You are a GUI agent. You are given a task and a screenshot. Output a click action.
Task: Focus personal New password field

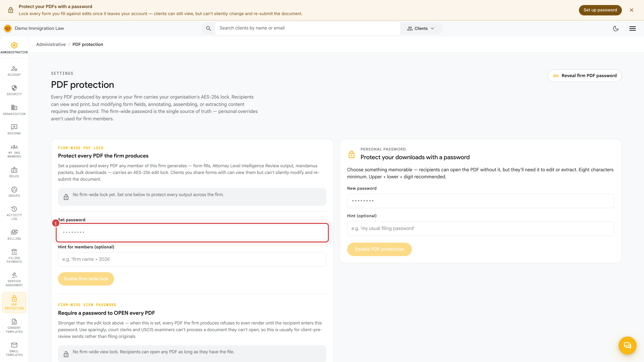pos(480,201)
